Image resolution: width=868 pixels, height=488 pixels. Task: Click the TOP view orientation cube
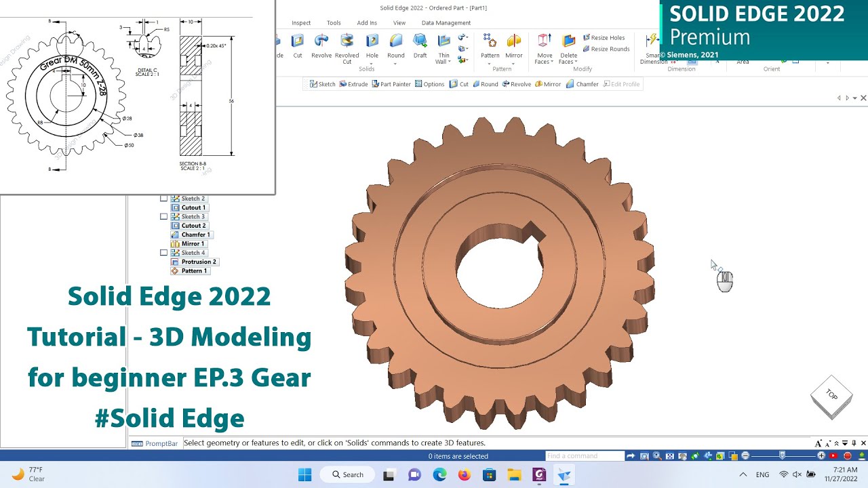[831, 396]
